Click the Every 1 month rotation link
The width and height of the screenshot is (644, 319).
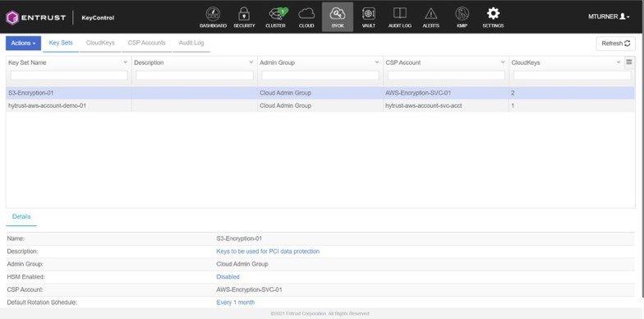coord(235,303)
